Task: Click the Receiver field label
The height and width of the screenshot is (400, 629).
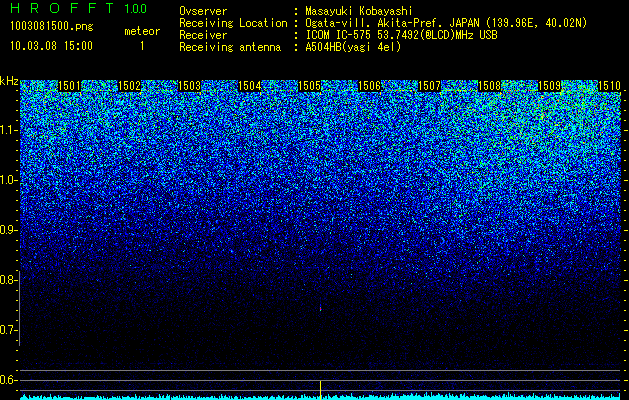Action: pos(203,35)
